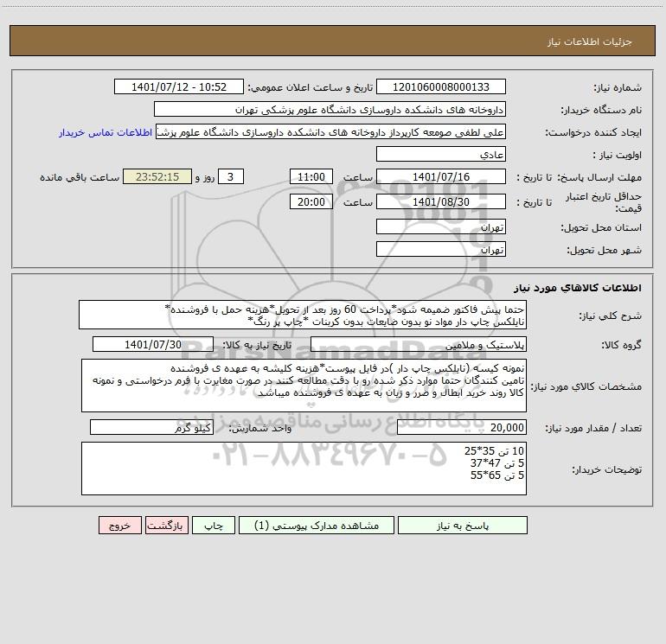Image resolution: width=666 pixels, height=644 pixels.
Task: Click the priority field showing عادی
Action: click(441, 155)
